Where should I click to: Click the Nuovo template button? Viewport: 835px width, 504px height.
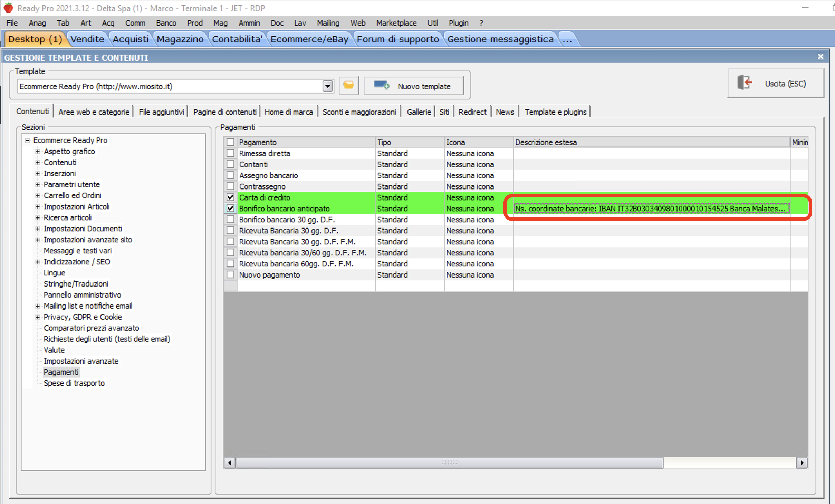[x=414, y=86]
